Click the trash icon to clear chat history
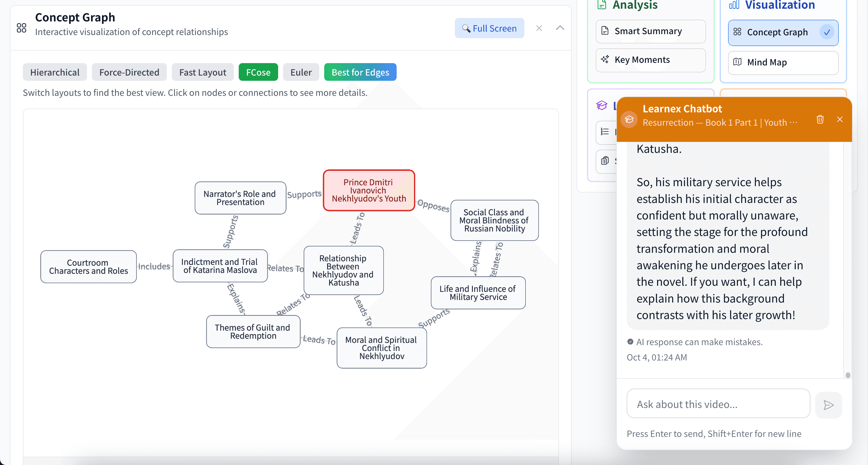 click(820, 119)
